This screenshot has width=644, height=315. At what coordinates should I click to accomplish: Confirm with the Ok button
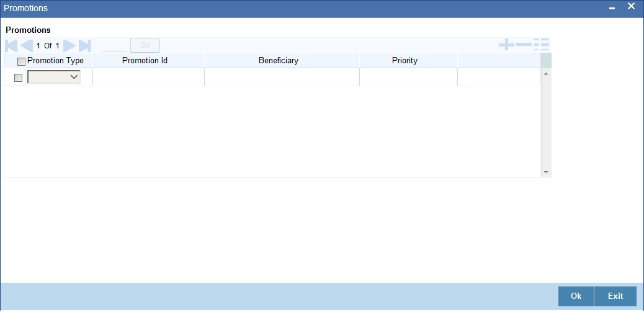(x=576, y=296)
